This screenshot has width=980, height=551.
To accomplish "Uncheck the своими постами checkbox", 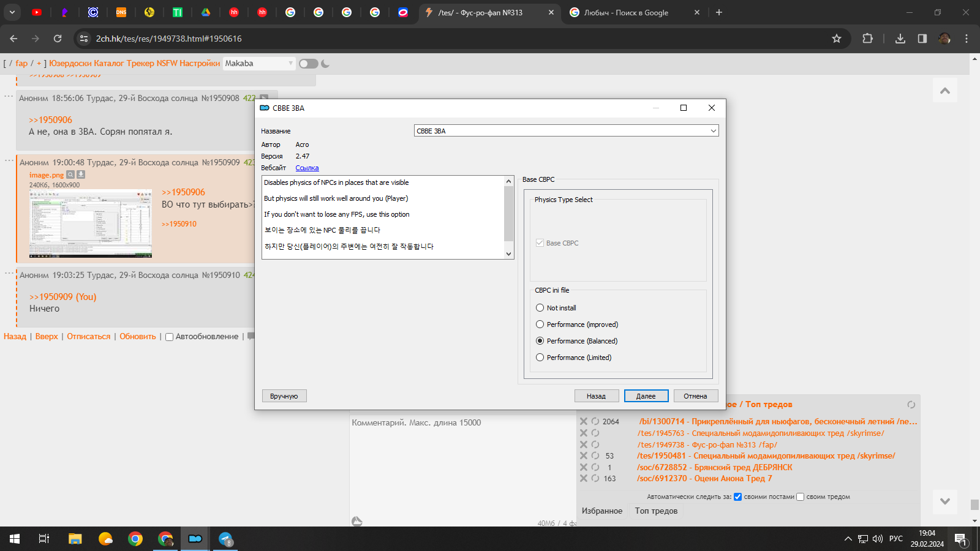I will click(738, 497).
